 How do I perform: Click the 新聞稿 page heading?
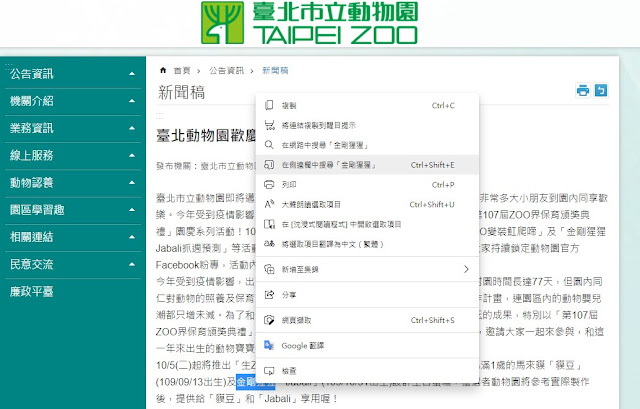(181, 92)
